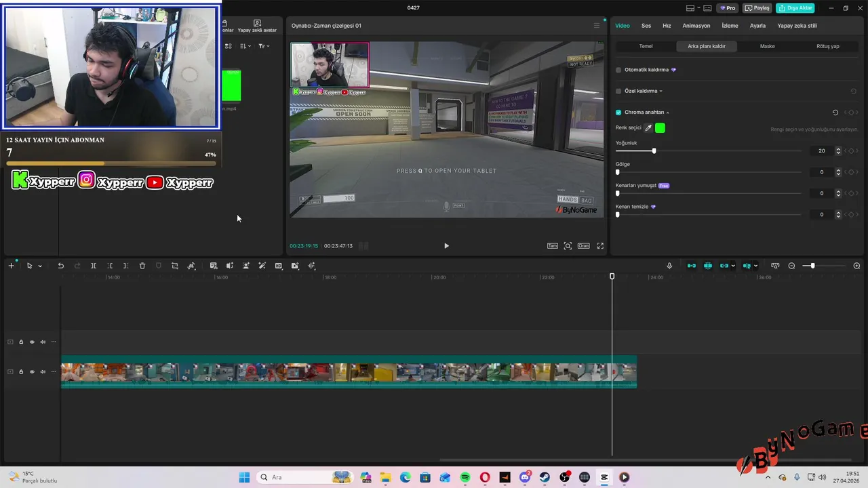Hide the upper track with eye icon
Image resolution: width=868 pixels, height=488 pixels.
pyautogui.click(x=32, y=342)
